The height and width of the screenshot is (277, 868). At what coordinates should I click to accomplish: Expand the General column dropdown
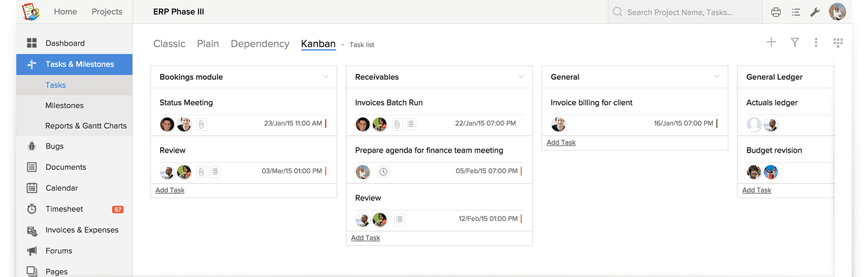tap(717, 77)
